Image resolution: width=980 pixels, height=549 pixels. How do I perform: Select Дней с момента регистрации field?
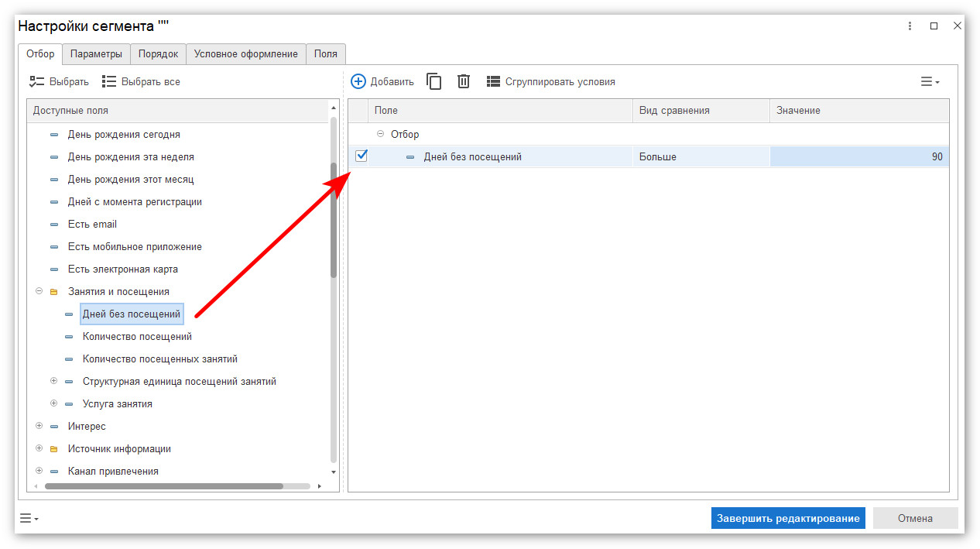tap(135, 201)
